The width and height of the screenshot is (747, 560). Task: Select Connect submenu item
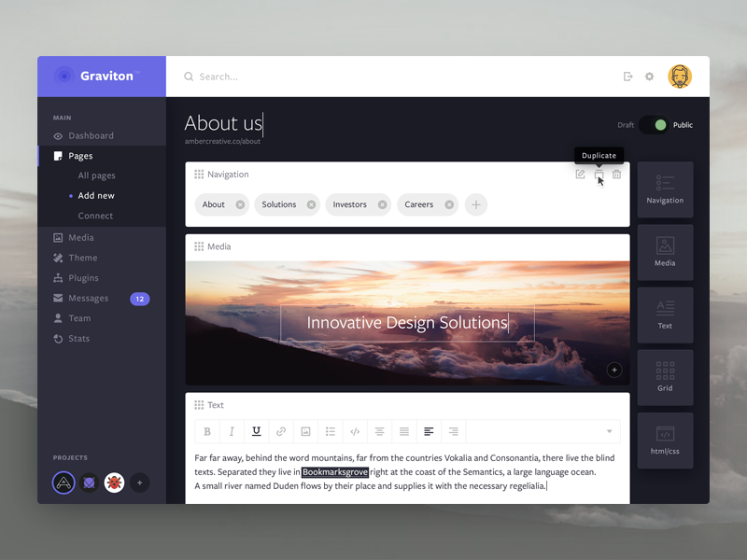pyautogui.click(x=95, y=216)
